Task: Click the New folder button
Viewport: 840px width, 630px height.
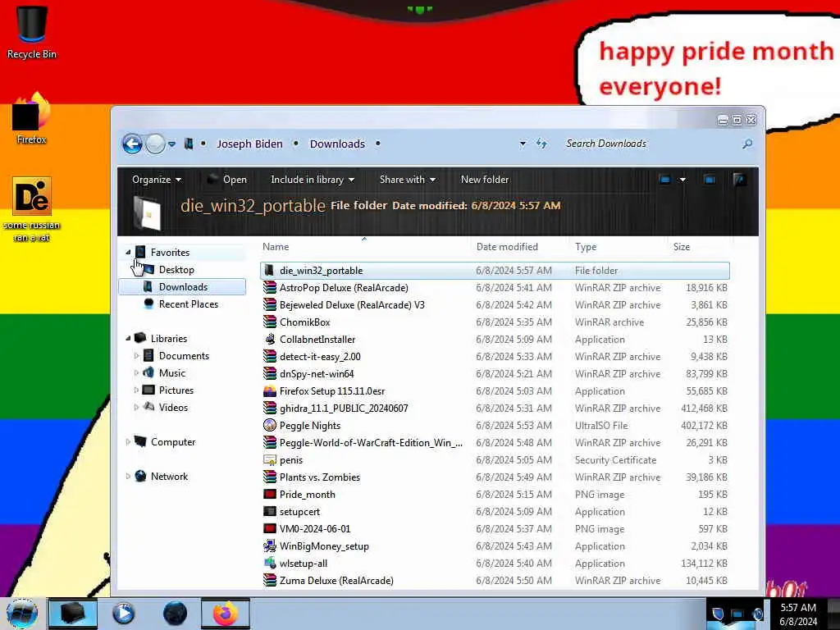Action: point(485,180)
